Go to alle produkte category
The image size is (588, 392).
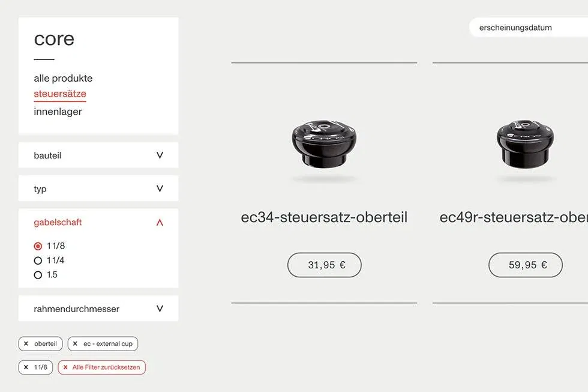point(63,78)
